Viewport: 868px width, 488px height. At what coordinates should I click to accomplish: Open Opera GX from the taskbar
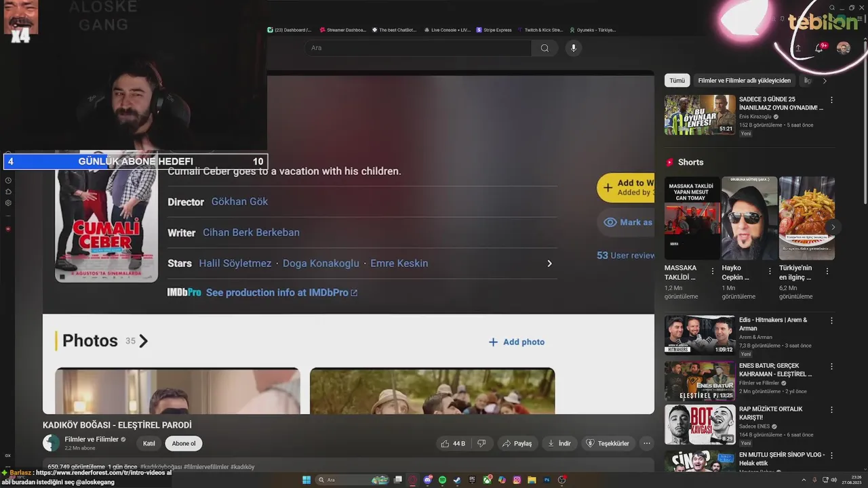(412, 480)
